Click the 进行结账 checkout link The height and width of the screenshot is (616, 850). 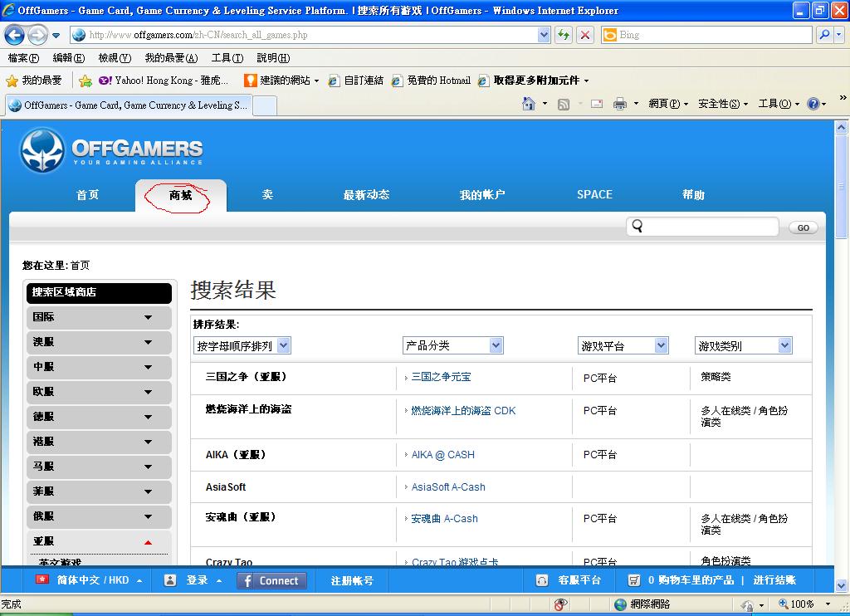coord(774,580)
